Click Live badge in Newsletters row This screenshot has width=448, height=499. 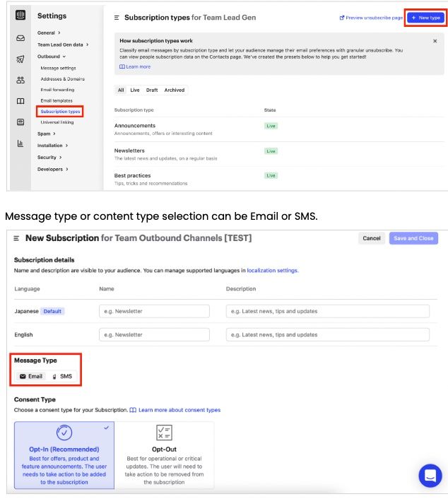[271, 151]
